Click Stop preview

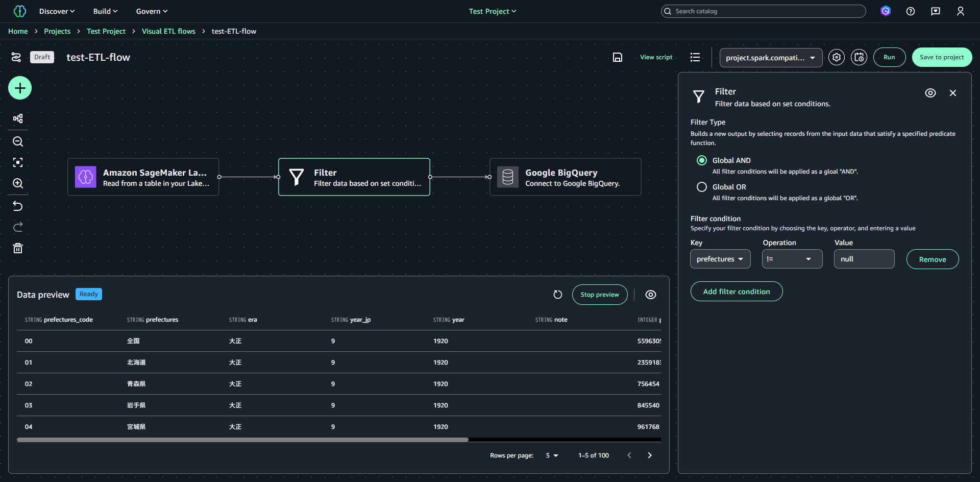coord(600,295)
